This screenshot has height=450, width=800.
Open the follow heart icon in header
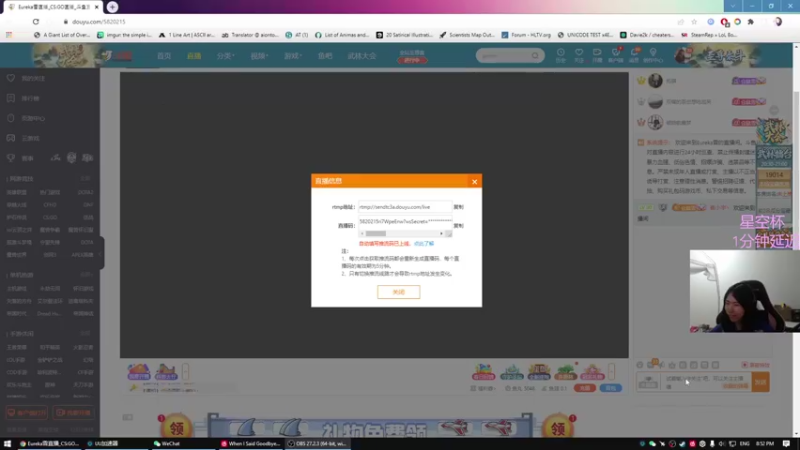pos(579,55)
